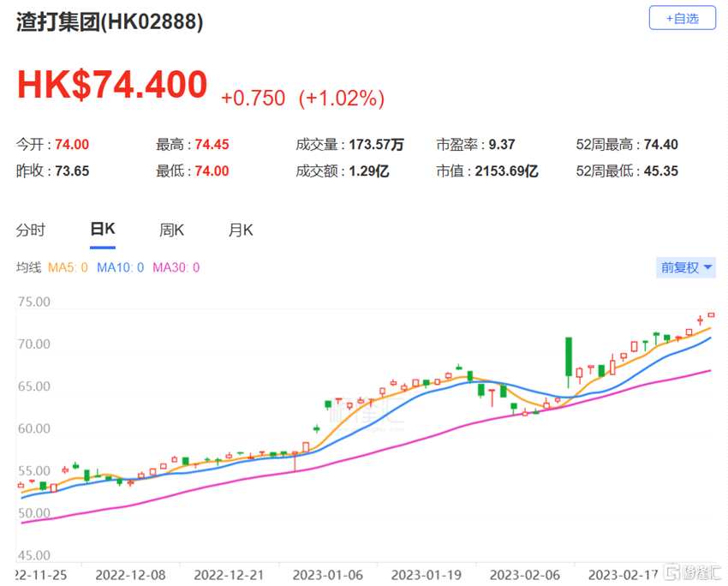
Task: Select the 日K tab
Action: (103, 229)
